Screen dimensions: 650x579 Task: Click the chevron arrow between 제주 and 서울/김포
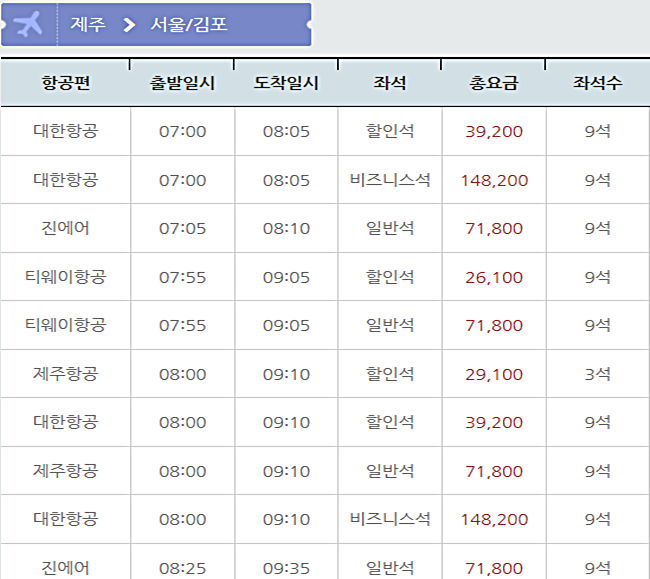click(x=129, y=24)
